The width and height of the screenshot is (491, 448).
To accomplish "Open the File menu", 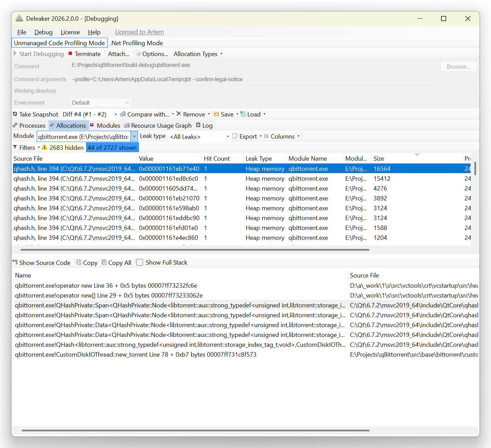I will pos(22,32).
